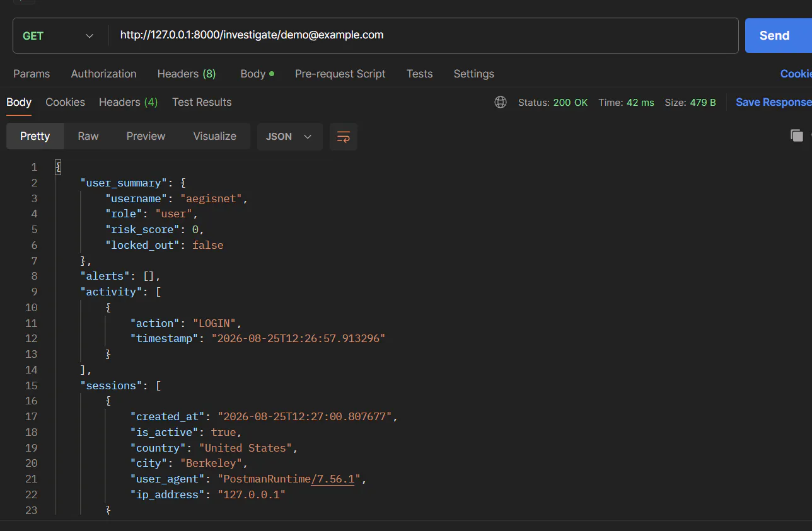Switch to Preview view mode
The width and height of the screenshot is (812, 531).
click(146, 136)
